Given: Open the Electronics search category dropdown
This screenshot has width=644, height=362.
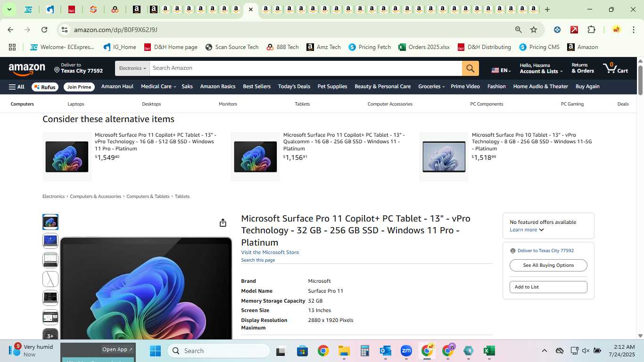Looking at the screenshot, I should tap(132, 68).
